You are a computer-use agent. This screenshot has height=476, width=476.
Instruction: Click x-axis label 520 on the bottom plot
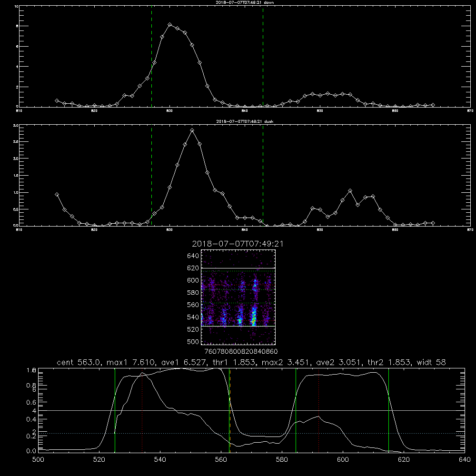pyautogui.click(x=99, y=460)
